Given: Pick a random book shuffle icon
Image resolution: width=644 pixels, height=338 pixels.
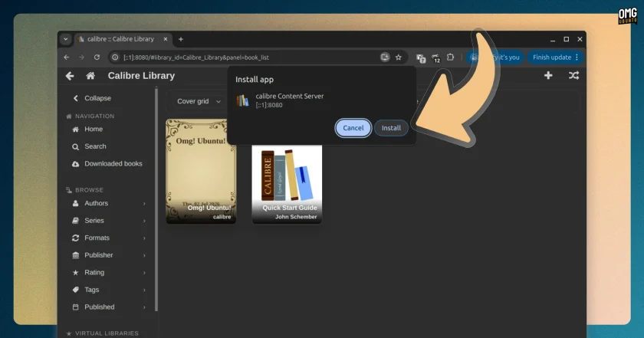Looking at the screenshot, I should tap(573, 76).
